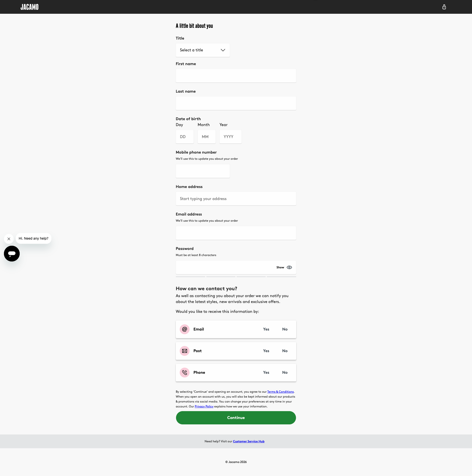Show the password with the eye icon
Image resolution: width=472 pixels, height=476 pixels.
[x=289, y=267]
